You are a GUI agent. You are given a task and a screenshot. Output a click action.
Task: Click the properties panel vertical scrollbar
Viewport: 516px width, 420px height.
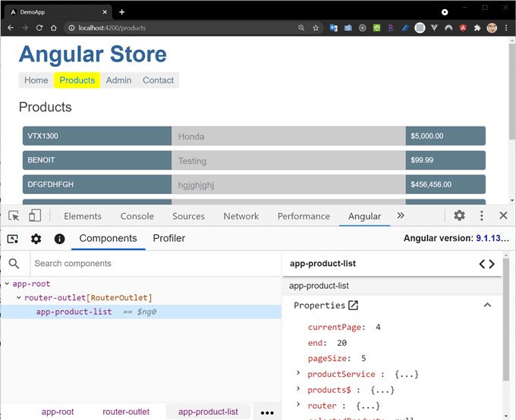506,319
